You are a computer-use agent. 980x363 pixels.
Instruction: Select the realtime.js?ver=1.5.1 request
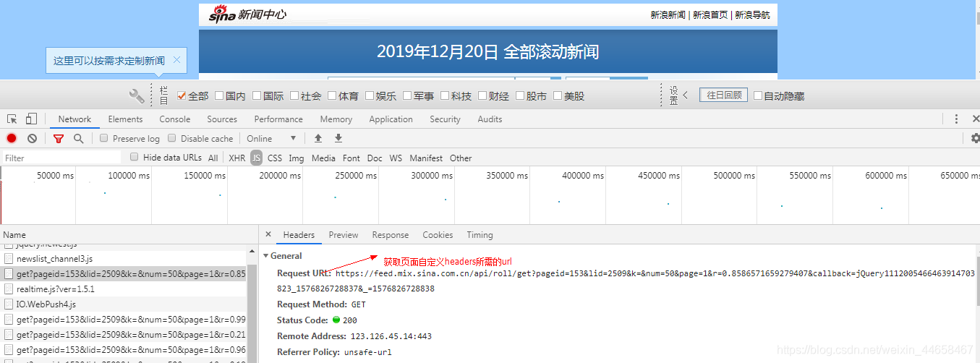coord(124,289)
